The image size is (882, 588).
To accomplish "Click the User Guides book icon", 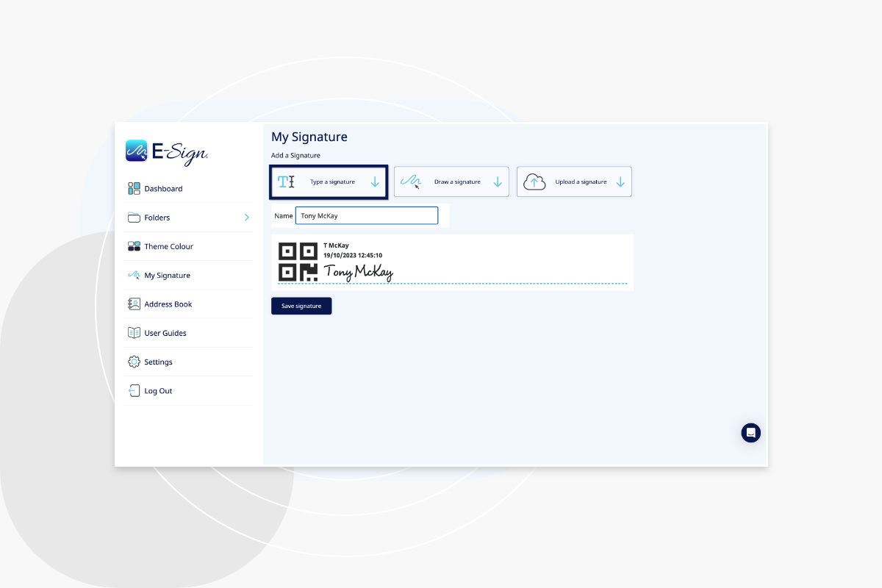I will pyautogui.click(x=134, y=333).
